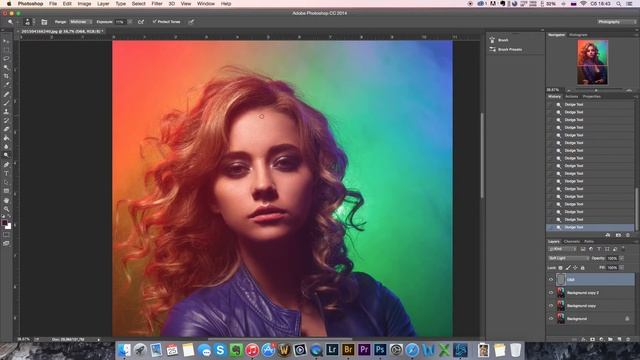The width and height of the screenshot is (640, 360).
Task: Switch to the Paths tab
Action: [x=589, y=242]
